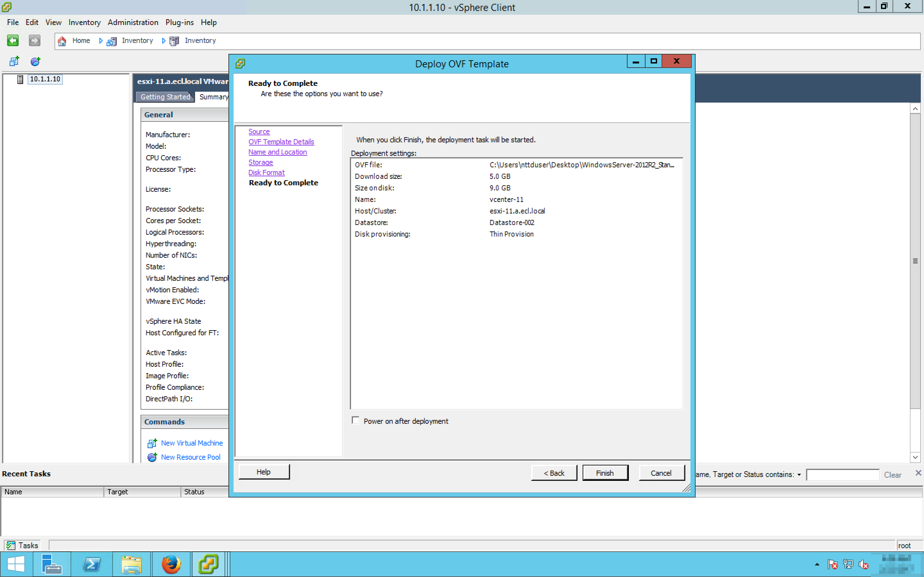Viewport: 924px width, 577px height.
Task: Open Firefox from the taskbar
Action: point(171,564)
